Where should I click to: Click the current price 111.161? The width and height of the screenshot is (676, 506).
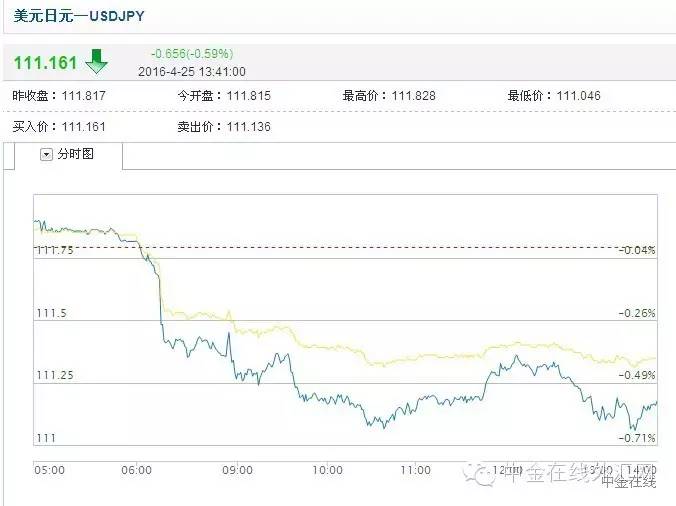[x=45, y=63]
